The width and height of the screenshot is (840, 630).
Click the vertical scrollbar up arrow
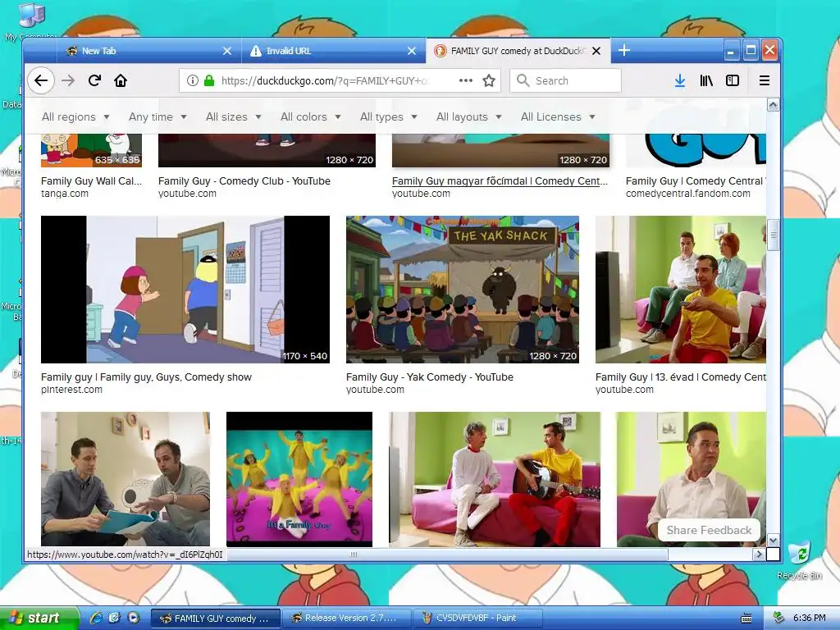point(773,104)
